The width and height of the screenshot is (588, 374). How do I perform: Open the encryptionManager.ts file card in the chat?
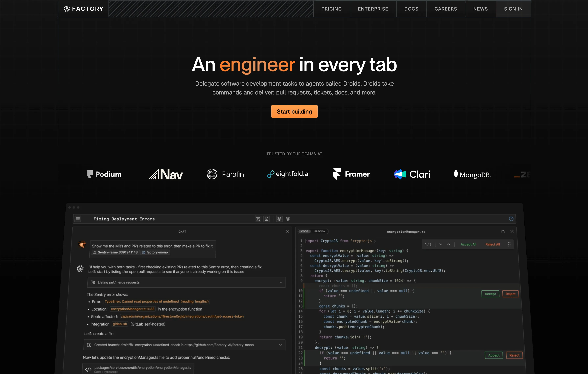tap(138, 369)
